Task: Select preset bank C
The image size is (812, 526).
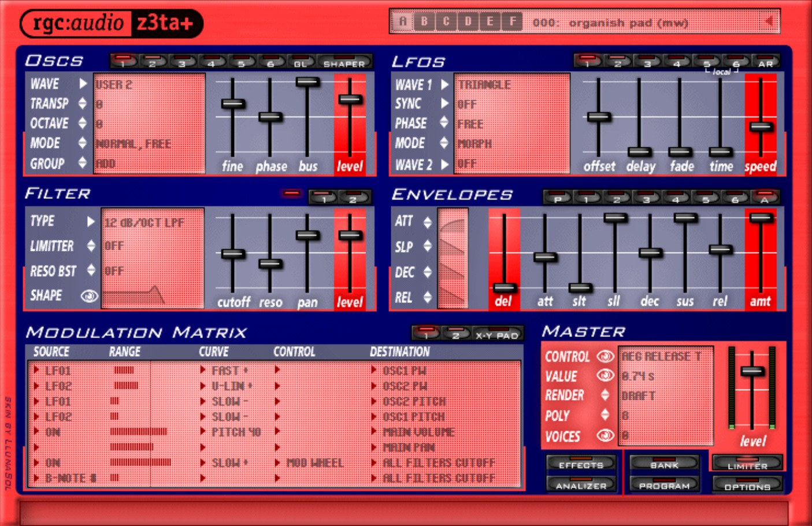Action: click(x=446, y=22)
